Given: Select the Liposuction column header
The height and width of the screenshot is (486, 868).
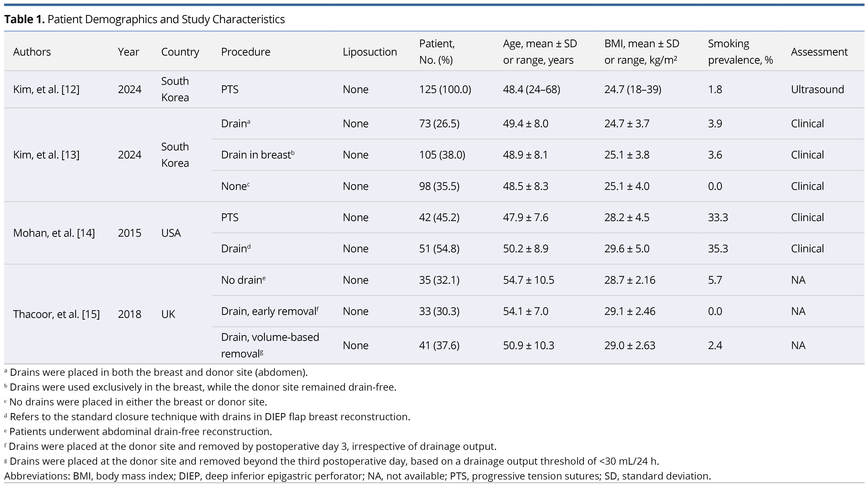Looking at the screenshot, I should pos(370,52).
